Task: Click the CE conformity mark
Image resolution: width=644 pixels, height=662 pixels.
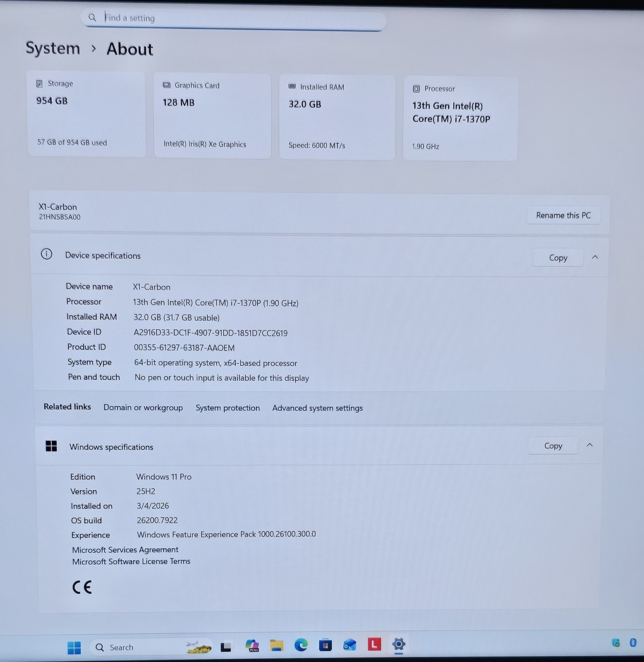Action: [82, 587]
